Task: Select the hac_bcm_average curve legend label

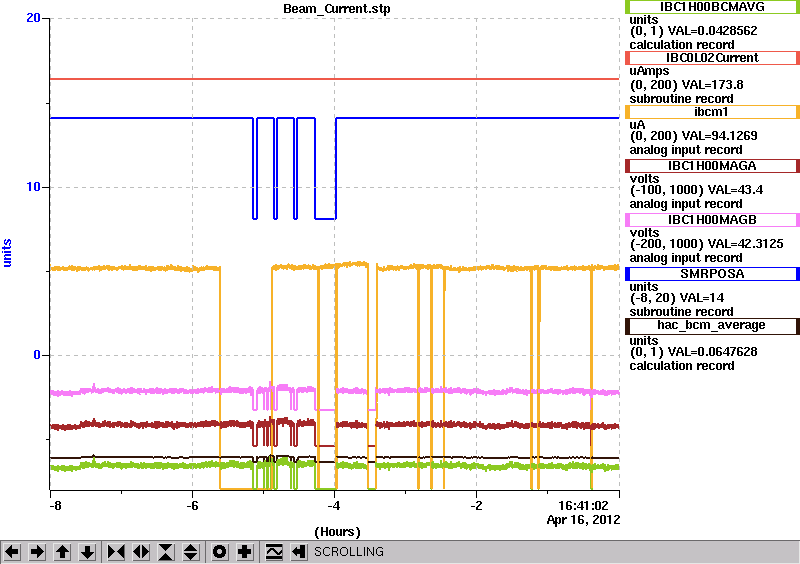Action: (x=712, y=326)
